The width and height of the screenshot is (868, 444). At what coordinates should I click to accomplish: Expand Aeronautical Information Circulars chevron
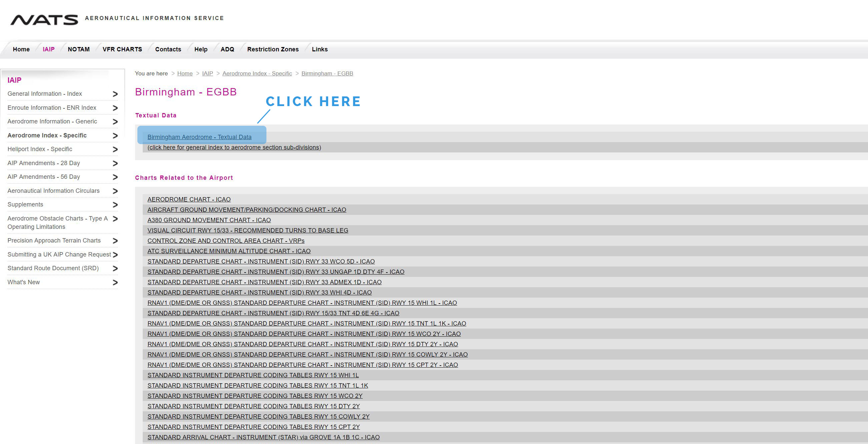point(115,191)
